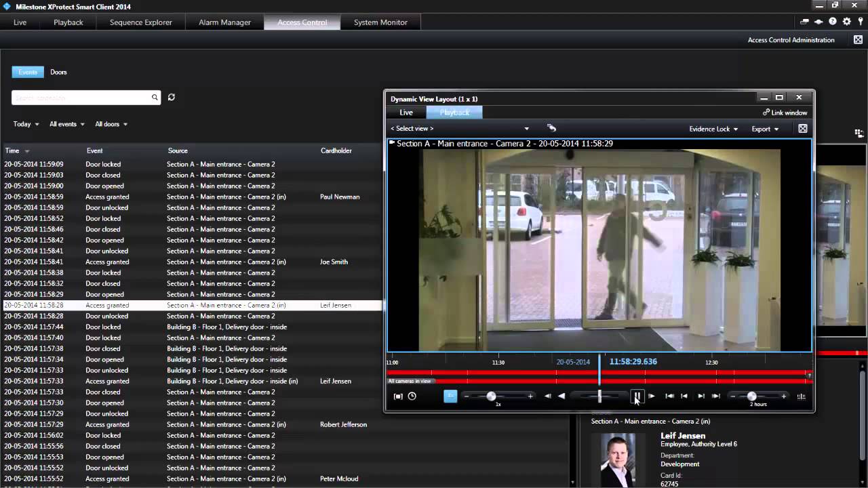
Task: Click the magnifier icon in the search box
Action: tap(155, 98)
